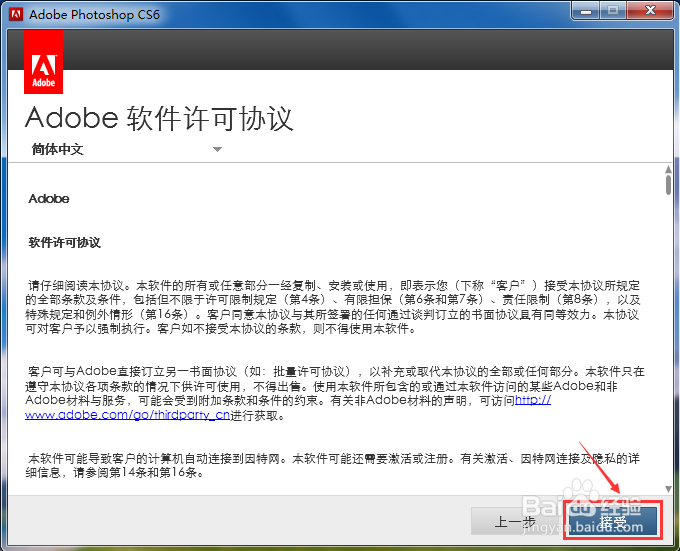Click the 软件许可协议 bold heading text
The width and height of the screenshot is (680, 551).
coord(65,242)
